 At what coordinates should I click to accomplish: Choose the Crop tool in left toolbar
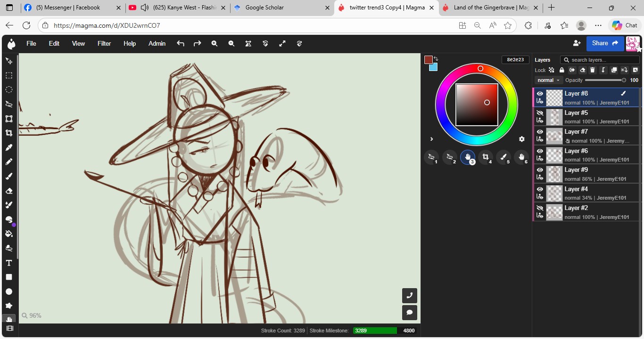(x=8, y=133)
